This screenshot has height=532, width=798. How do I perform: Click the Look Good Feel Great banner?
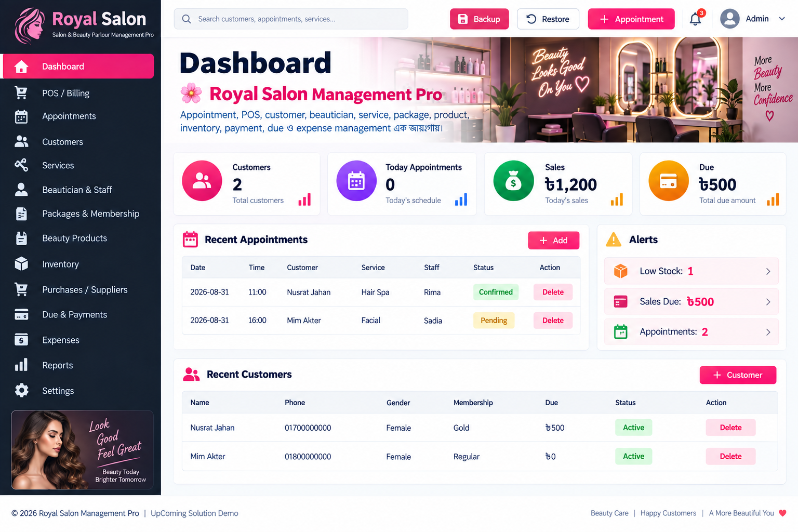(83, 450)
